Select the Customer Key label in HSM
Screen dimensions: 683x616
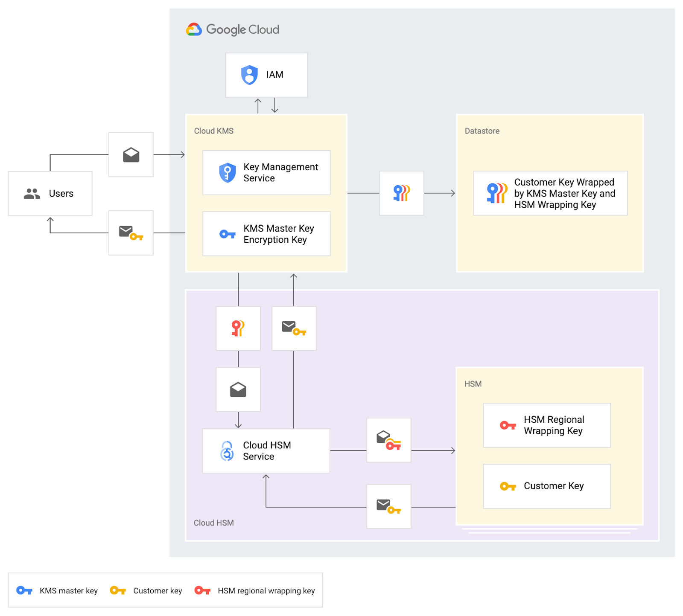tap(554, 486)
